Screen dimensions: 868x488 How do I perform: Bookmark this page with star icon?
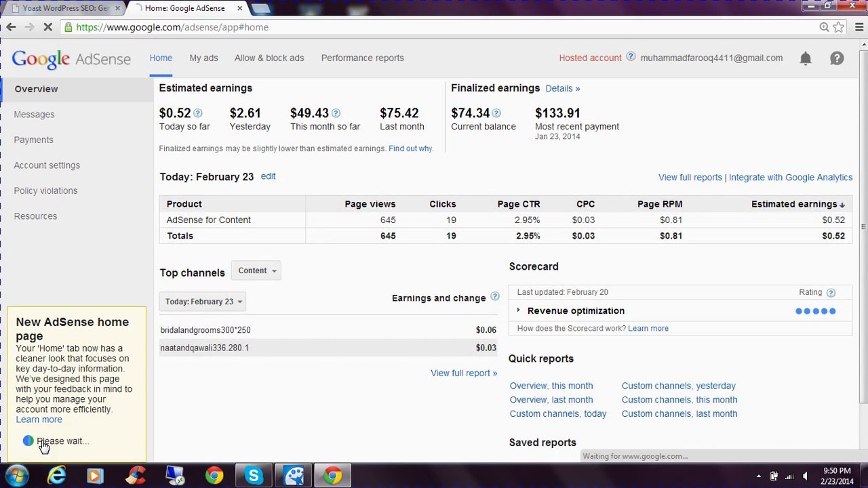[839, 27]
